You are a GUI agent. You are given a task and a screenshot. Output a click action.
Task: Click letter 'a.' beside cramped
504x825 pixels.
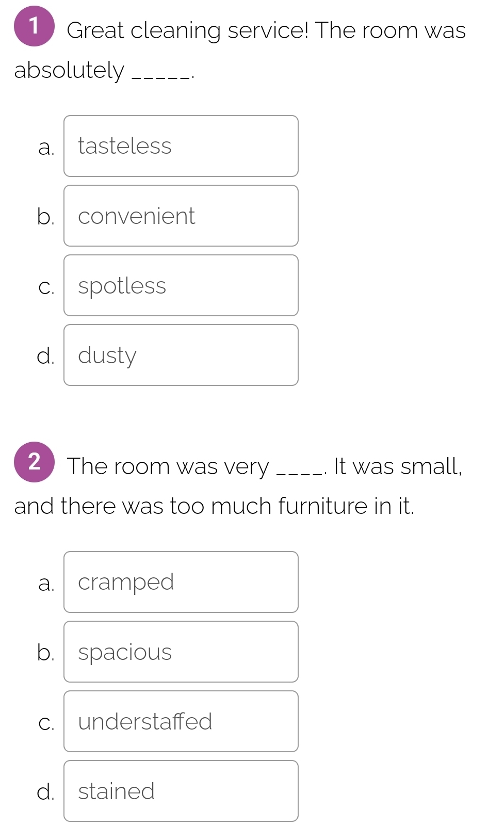[x=46, y=584]
